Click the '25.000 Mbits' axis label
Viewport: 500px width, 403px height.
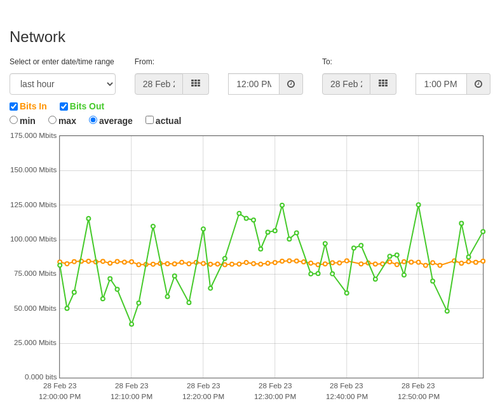coord(35,343)
